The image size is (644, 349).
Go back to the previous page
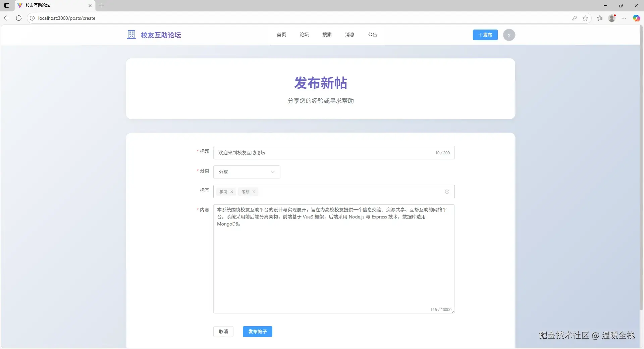tap(7, 18)
